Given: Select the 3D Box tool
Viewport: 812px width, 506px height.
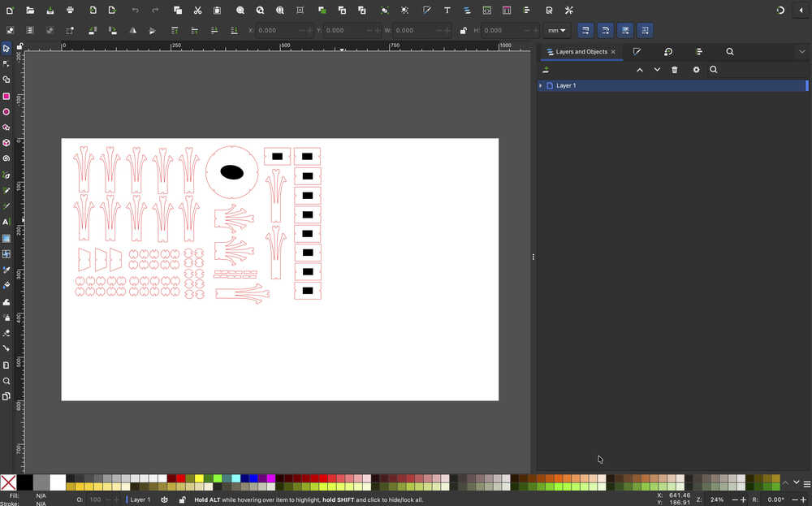Looking at the screenshot, I should coord(6,143).
